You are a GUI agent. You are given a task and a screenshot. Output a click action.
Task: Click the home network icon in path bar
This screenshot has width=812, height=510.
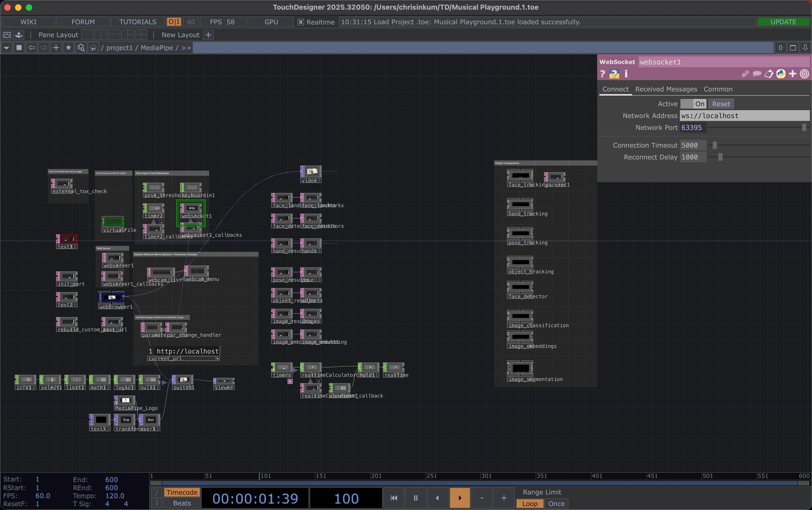coord(93,48)
